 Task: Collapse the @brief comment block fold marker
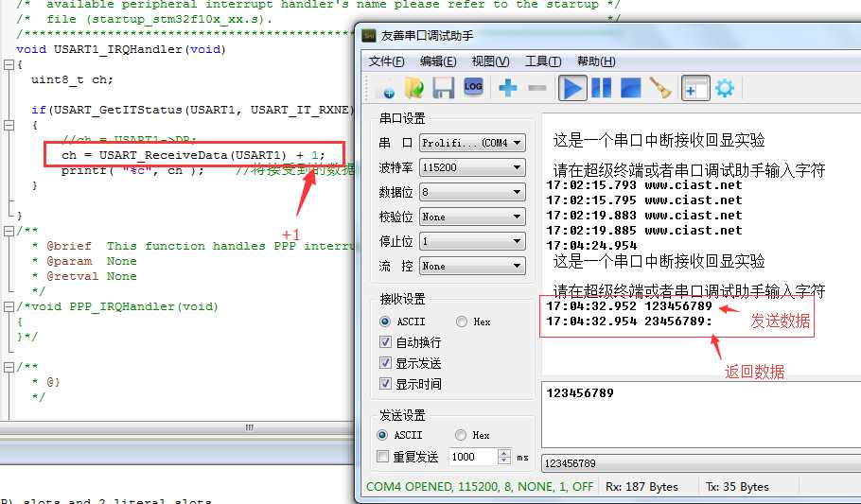[x=9, y=231]
